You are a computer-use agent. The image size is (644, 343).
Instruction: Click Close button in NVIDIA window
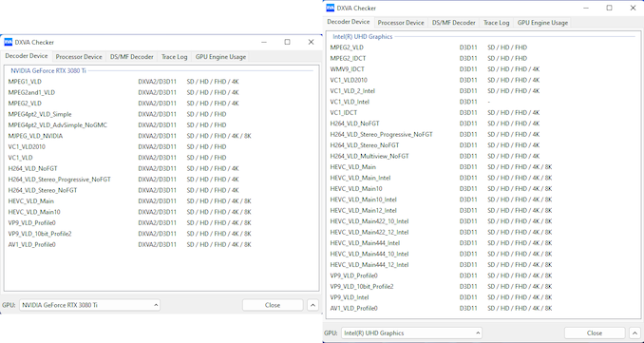click(273, 305)
